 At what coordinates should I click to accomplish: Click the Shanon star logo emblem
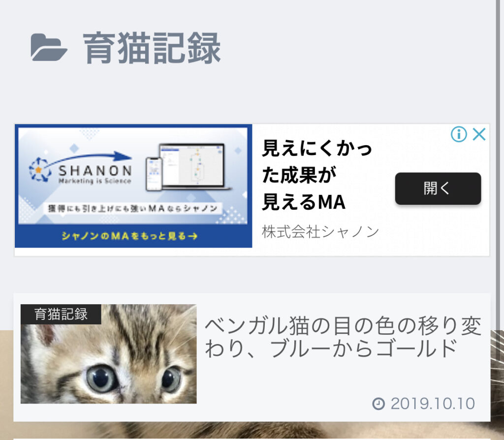(40, 169)
